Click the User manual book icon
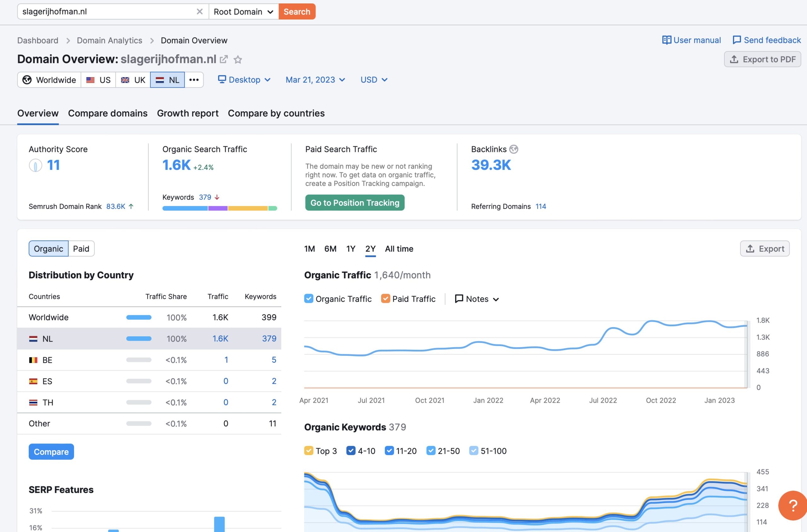 [666, 40]
